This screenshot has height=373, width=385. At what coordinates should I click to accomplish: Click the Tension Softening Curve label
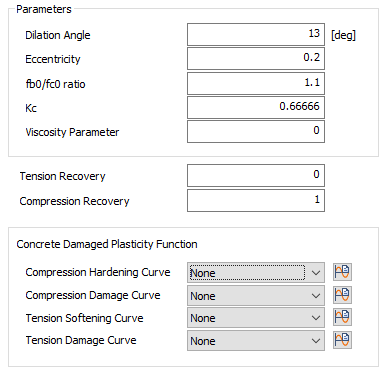pos(85,318)
